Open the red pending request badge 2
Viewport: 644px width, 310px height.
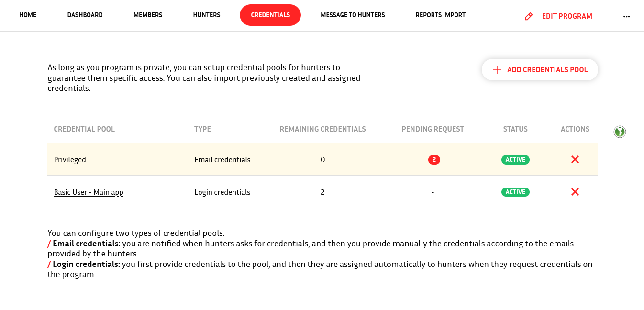434,160
